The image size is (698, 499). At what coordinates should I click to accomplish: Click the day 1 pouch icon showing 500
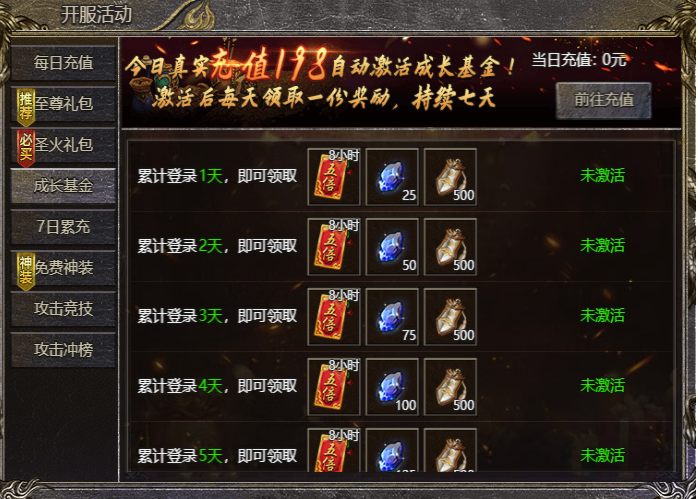(x=450, y=177)
